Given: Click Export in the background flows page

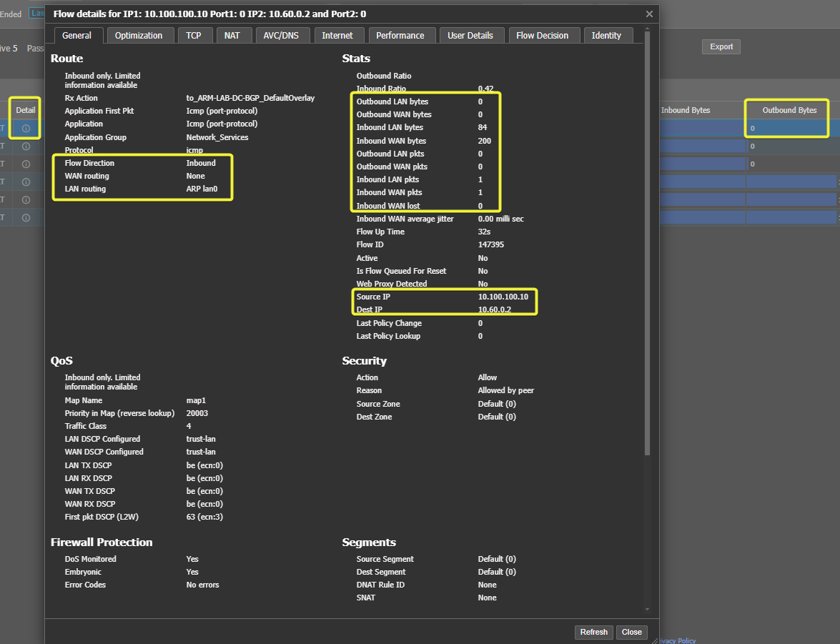Looking at the screenshot, I should click(x=721, y=46).
